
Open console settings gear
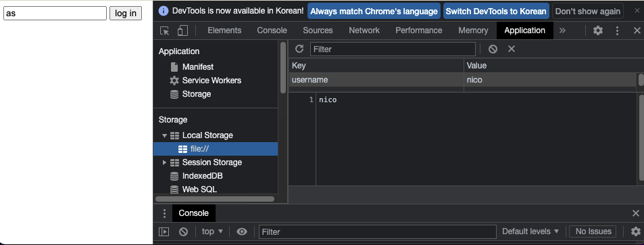(x=636, y=231)
